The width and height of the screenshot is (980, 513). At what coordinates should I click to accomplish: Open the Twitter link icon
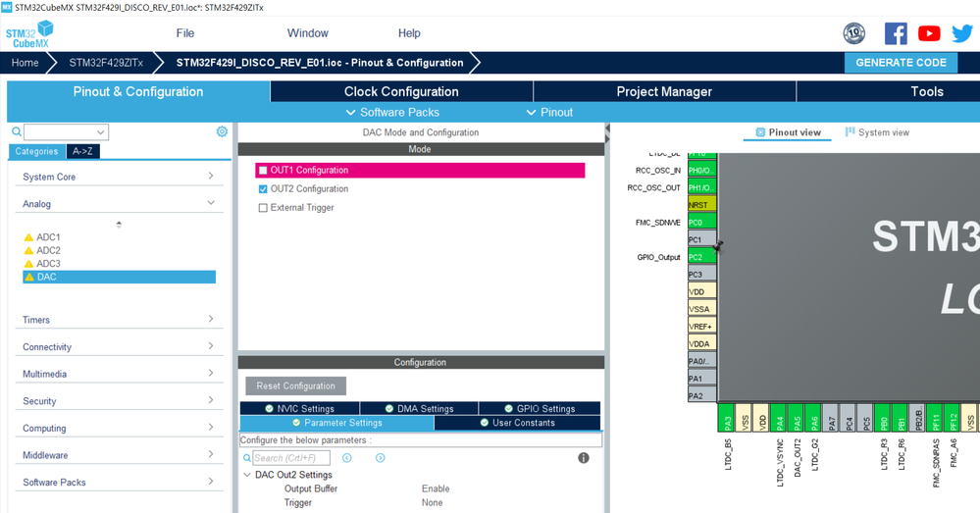962,33
